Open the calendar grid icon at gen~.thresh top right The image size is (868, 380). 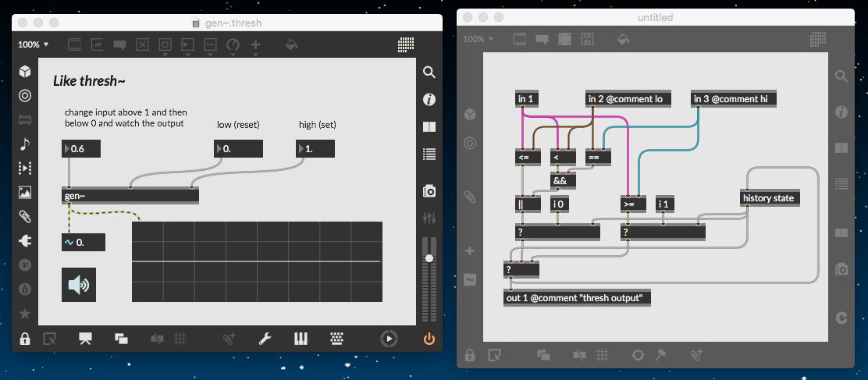click(407, 44)
